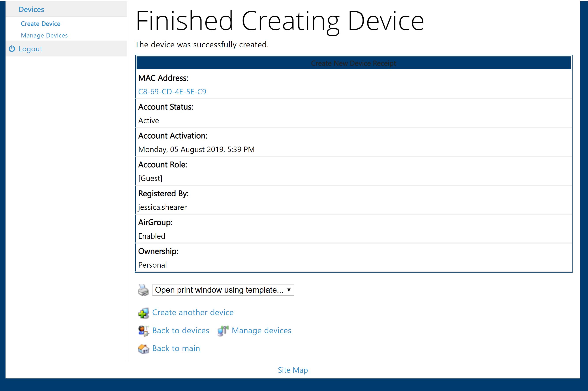Open the Site Map link
Viewport: 588px width, 391px height.
[293, 370]
